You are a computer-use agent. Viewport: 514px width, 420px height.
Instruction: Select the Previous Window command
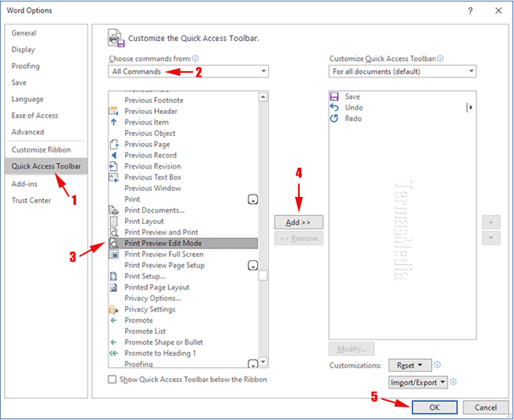(x=183, y=188)
